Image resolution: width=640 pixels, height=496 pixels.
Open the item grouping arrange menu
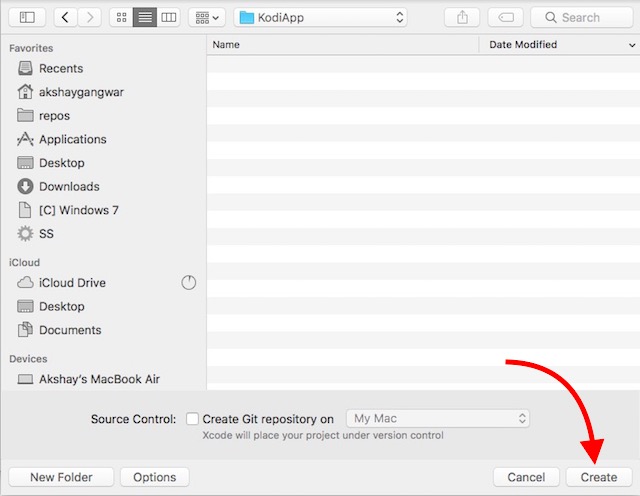207,18
